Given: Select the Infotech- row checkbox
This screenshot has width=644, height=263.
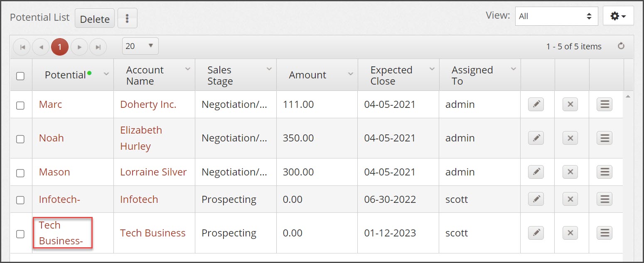Looking at the screenshot, I should click(x=20, y=200).
